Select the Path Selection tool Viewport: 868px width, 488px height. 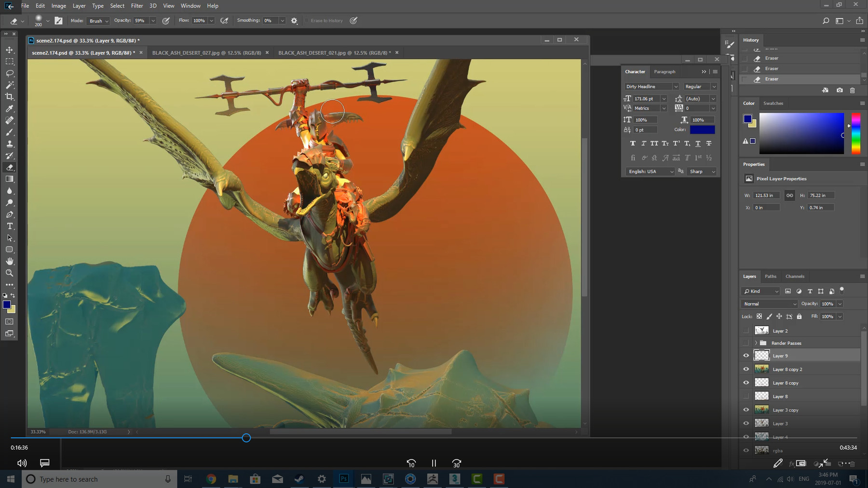[x=10, y=238]
